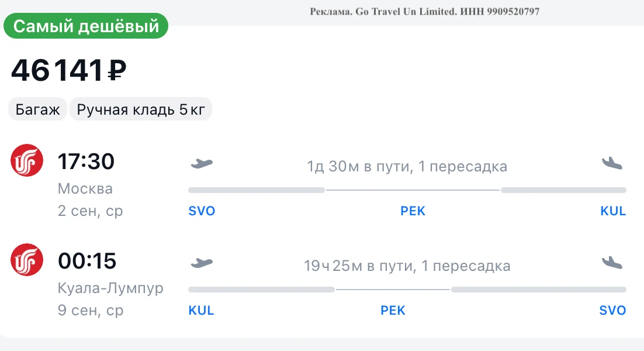Image resolution: width=644 pixels, height=351 pixels.
Task: Select the Ручная кладь 5 кг tag
Action: (141, 109)
